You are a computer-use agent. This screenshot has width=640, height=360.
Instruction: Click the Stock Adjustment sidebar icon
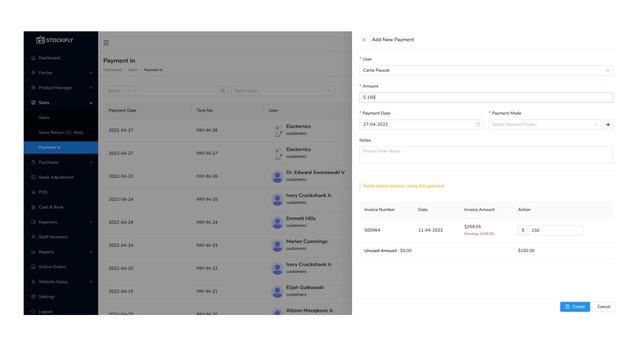(x=33, y=177)
